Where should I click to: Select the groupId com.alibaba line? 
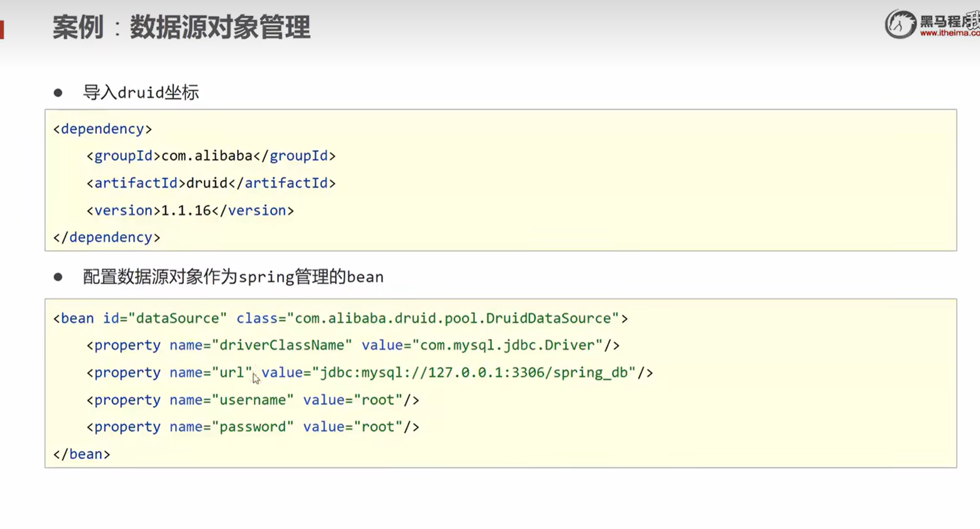point(211,156)
